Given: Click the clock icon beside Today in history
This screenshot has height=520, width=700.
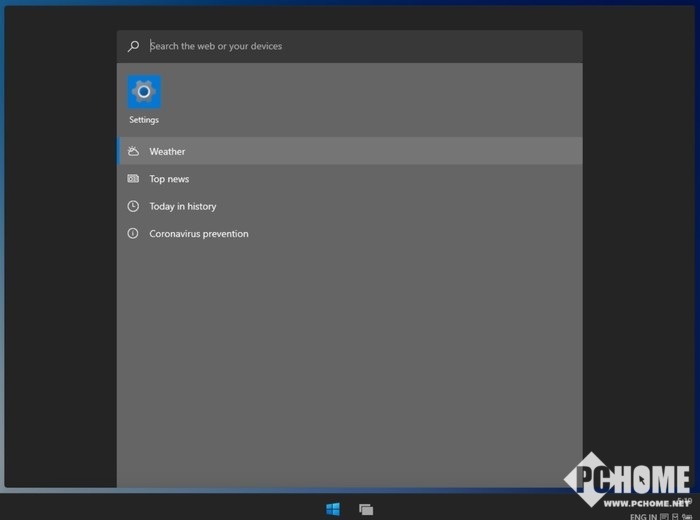Looking at the screenshot, I should (133, 206).
